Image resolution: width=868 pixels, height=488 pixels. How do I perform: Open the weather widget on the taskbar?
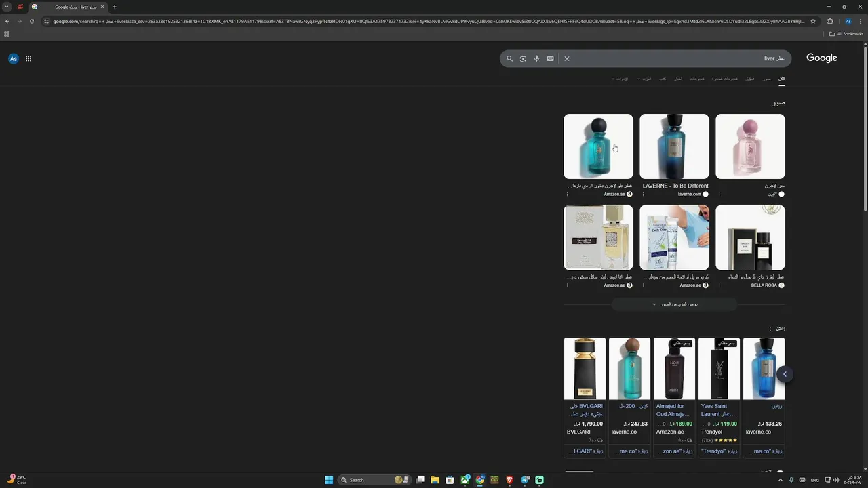click(x=16, y=480)
